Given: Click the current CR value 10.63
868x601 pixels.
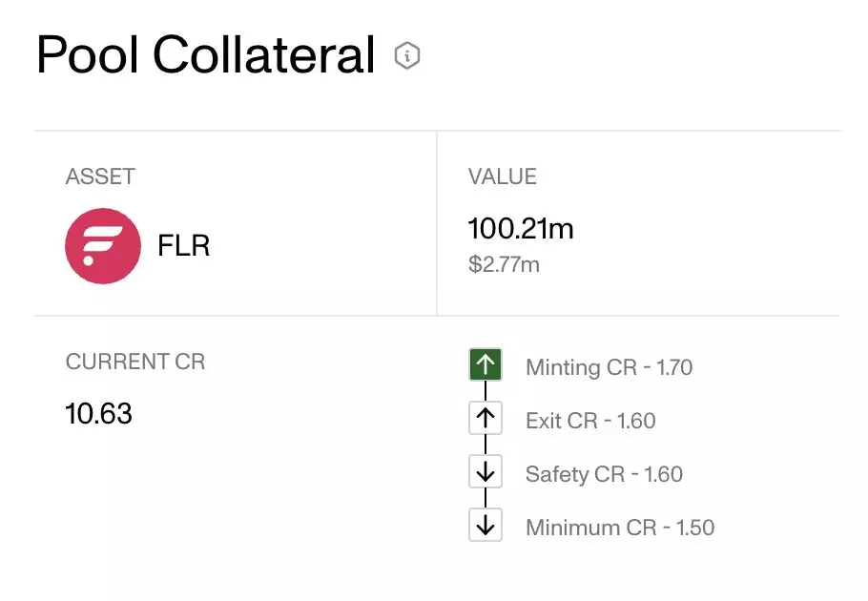Looking at the screenshot, I should tap(99, 414).
